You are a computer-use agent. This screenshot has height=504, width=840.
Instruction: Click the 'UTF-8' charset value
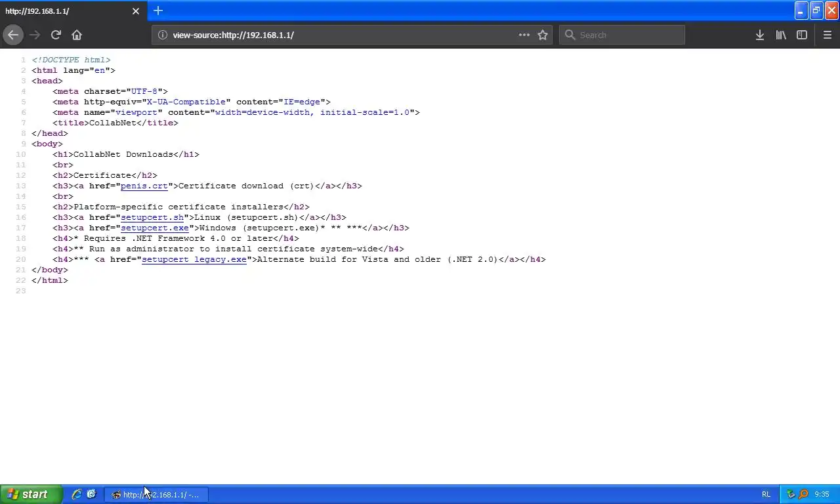(x=144, y=91)
